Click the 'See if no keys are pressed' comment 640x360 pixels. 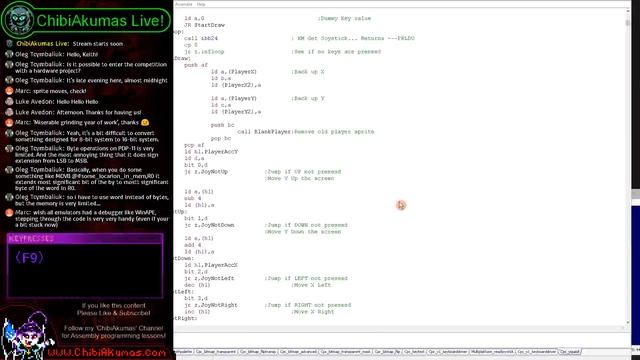pyautogui.click(x=336, y=52)
